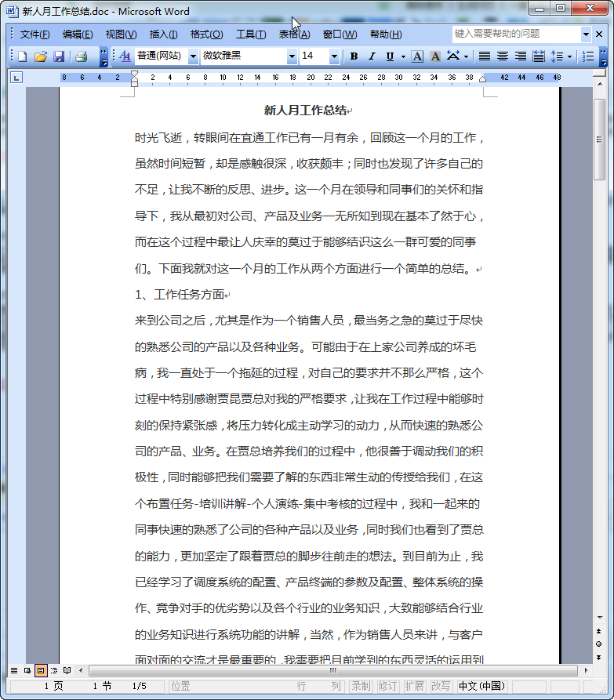
Task: Go to previous page using double arrow
Action: pos(599,631)
